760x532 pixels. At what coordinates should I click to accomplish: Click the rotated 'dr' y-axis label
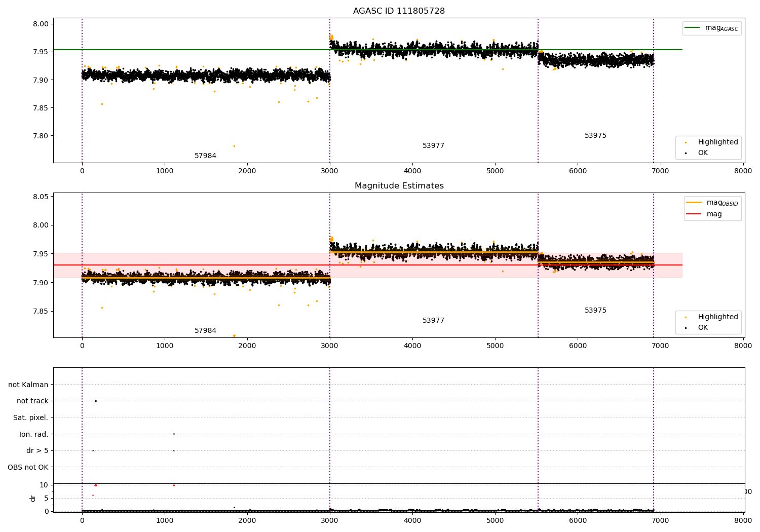33,498
